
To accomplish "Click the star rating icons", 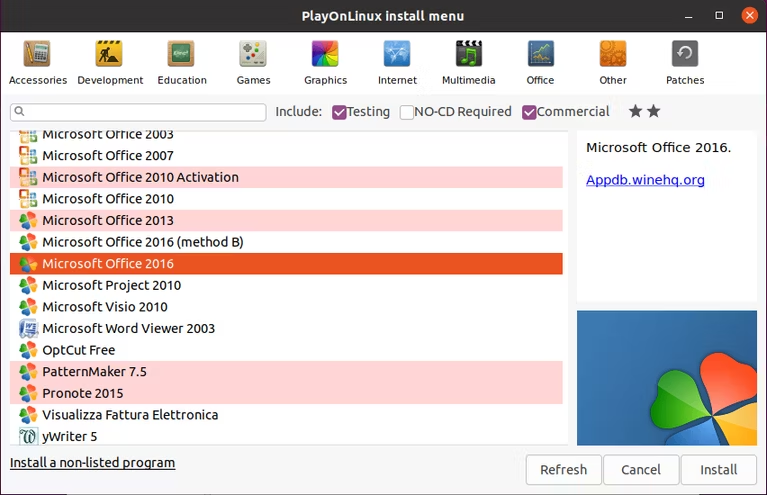I will 644,112.
